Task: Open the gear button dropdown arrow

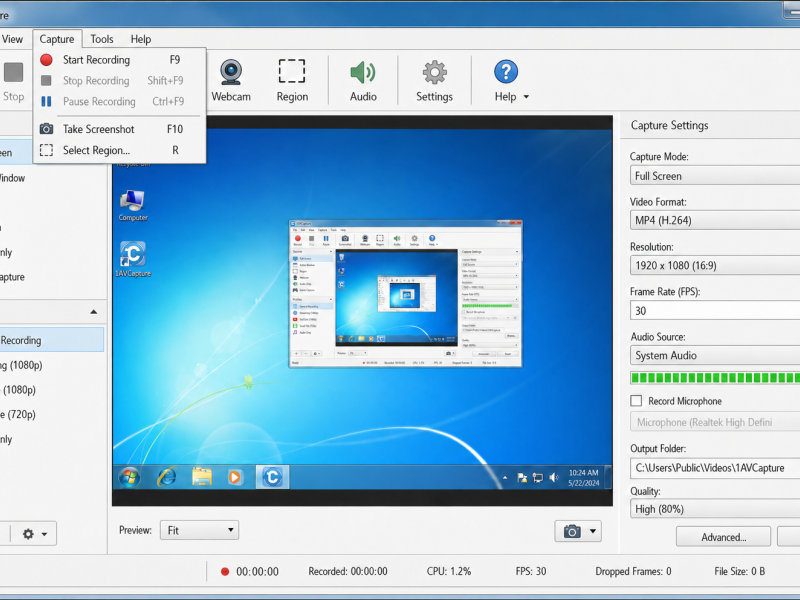Action: 44,534
